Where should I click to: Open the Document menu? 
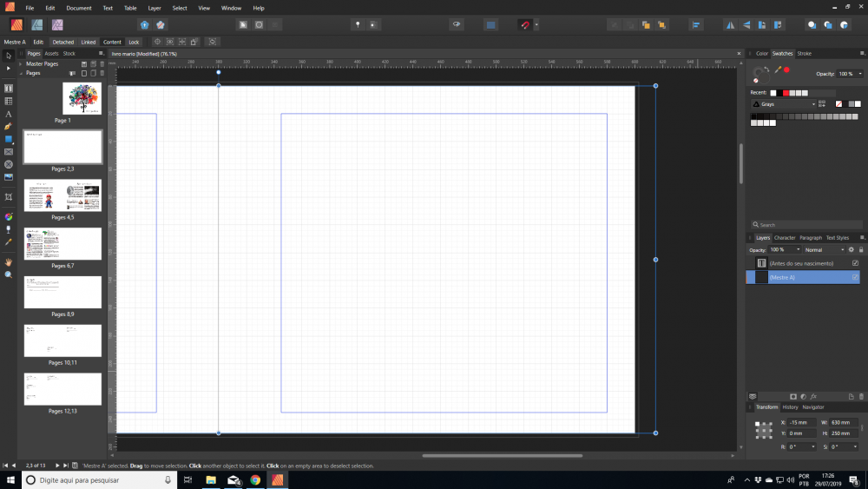click(79, 8)
